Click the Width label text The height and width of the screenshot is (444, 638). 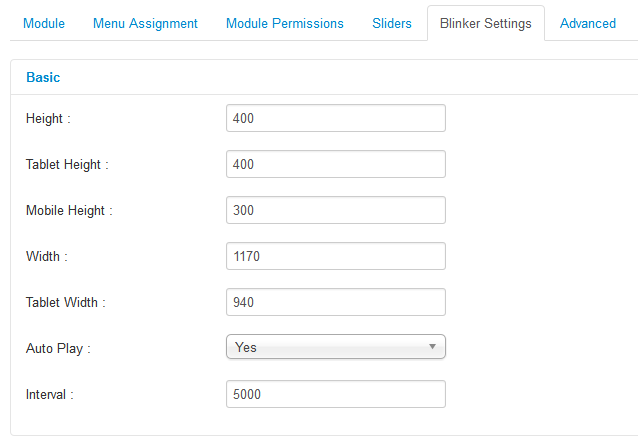click(x=46, y=256)
